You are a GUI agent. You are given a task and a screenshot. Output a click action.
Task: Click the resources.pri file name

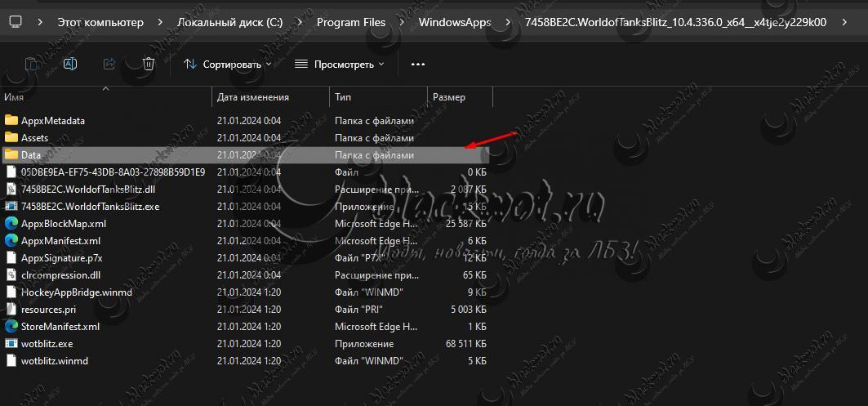(x=49, y=309)
